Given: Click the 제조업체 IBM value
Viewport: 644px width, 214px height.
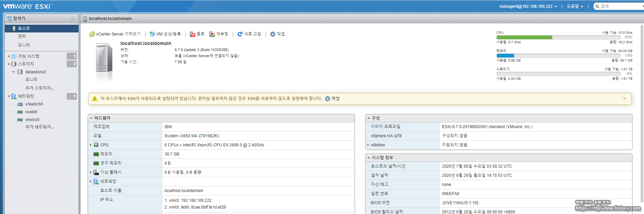Looking at the screenshot, I should [168, 127].
